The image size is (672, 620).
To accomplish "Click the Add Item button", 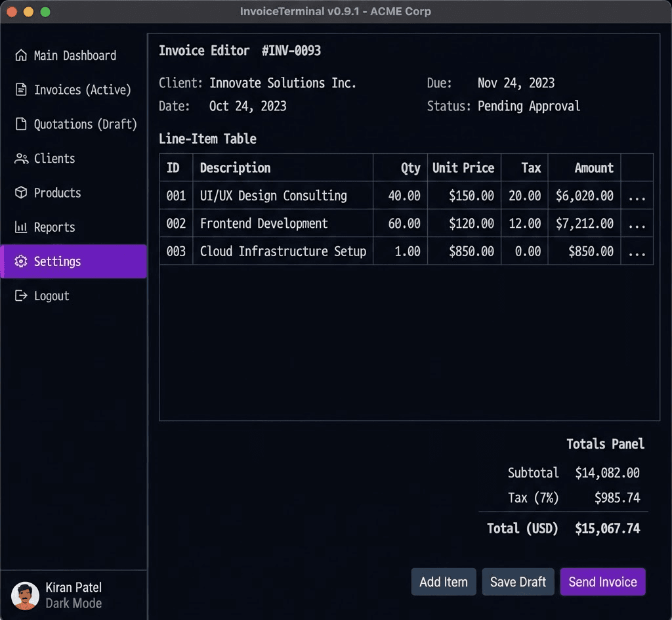I will coord(444,582).
